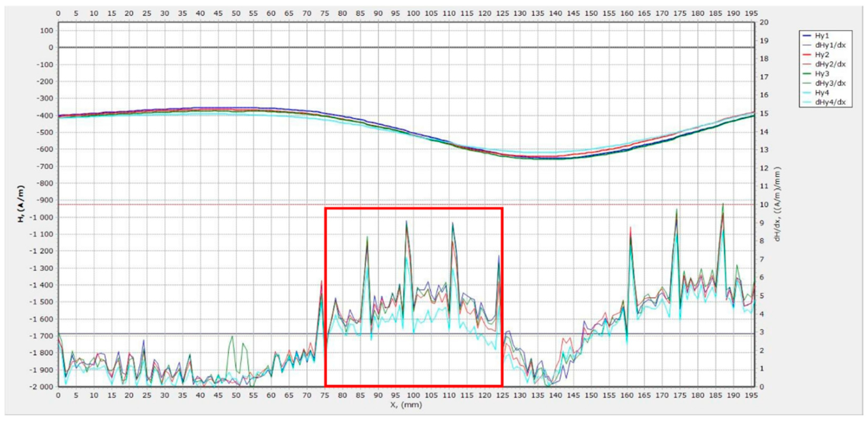This screenshot has height=423, width=868.
Task: Select the dHy2/dx legend label
Action: coord(830,64)
